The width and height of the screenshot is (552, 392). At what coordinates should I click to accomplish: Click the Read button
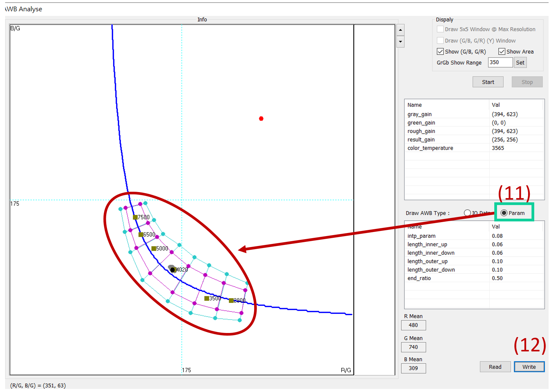pos(495,367)
